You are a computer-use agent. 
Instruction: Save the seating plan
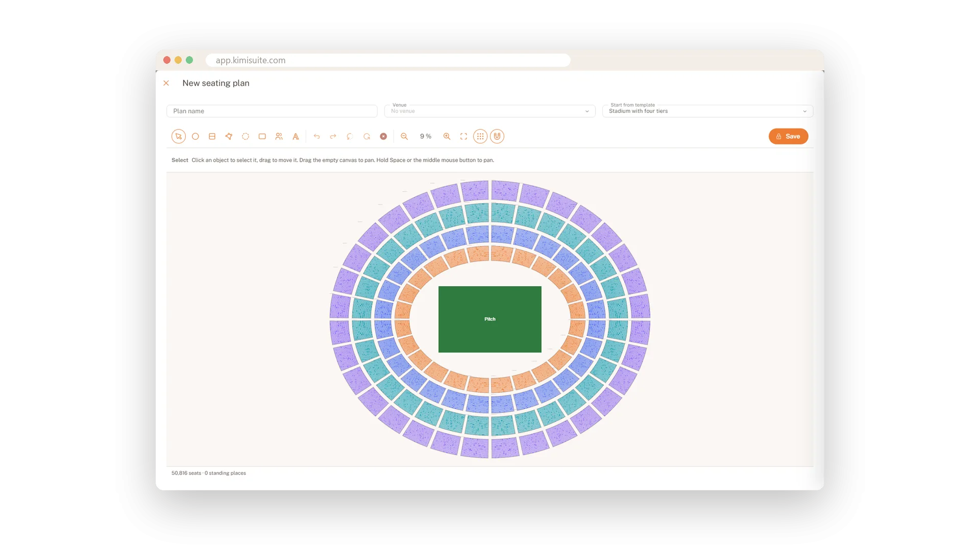coord(788,136)
